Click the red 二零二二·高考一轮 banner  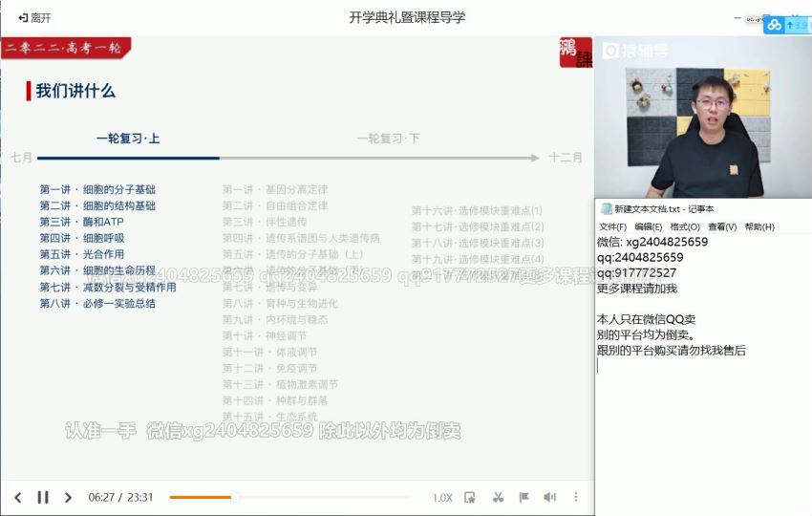point(66,48)
